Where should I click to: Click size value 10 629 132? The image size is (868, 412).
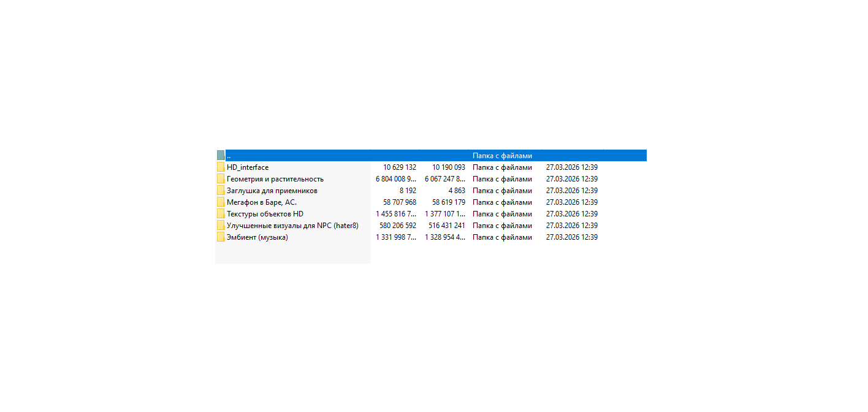(400, 167)
